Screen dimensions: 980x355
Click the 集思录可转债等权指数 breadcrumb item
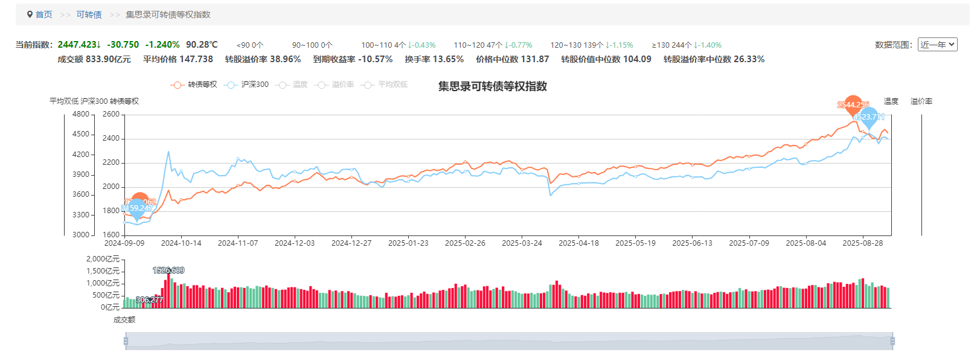168,14
